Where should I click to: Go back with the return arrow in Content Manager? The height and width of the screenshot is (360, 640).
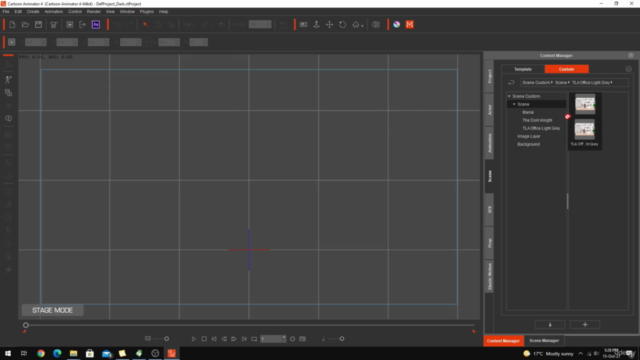pyautogui.click(x=511, y=82)
